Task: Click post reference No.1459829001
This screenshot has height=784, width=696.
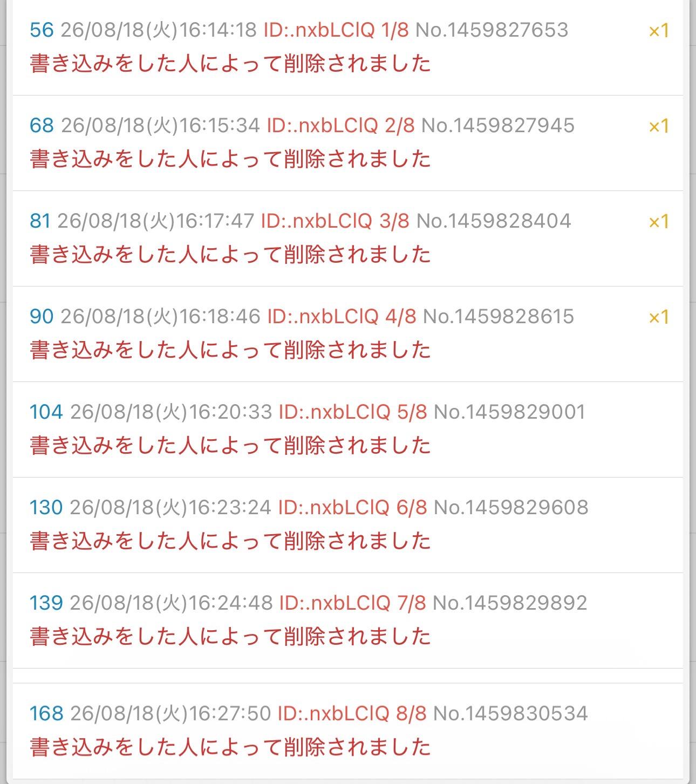Action: click(x=510, y=412)
